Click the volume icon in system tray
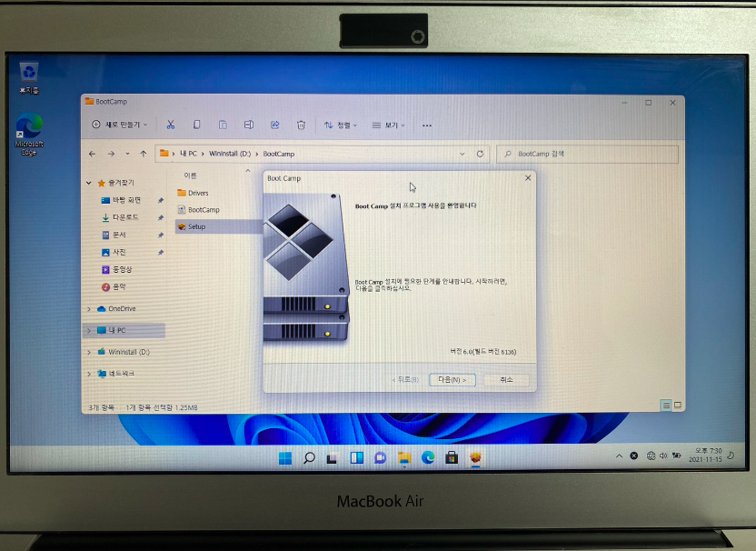The height and width of the screenshot is (551, 756). (x=663, y=456)
